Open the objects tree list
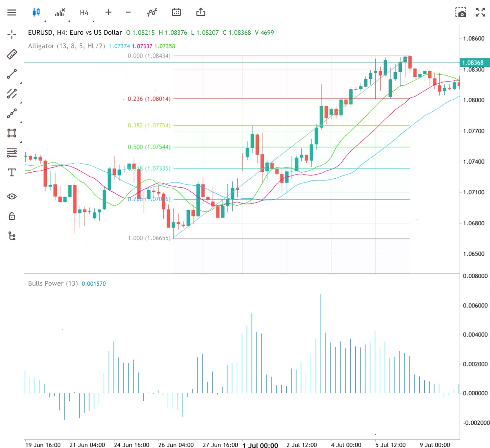The height and width of the screenshot is (448, 490). pos(12,236)
